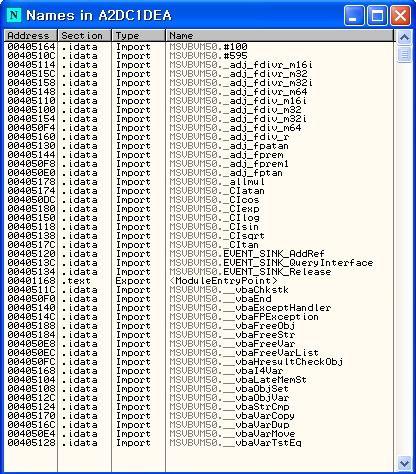The height and width of the screenshot is (474, 416).
Task: Select the _allmul entry
Action: coord(199,182)
